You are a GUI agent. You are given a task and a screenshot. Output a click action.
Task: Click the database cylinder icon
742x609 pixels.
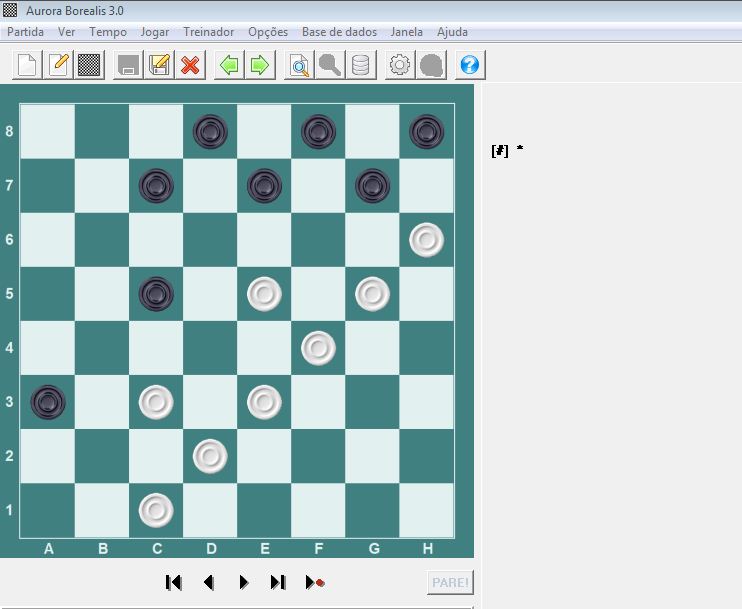361,65
